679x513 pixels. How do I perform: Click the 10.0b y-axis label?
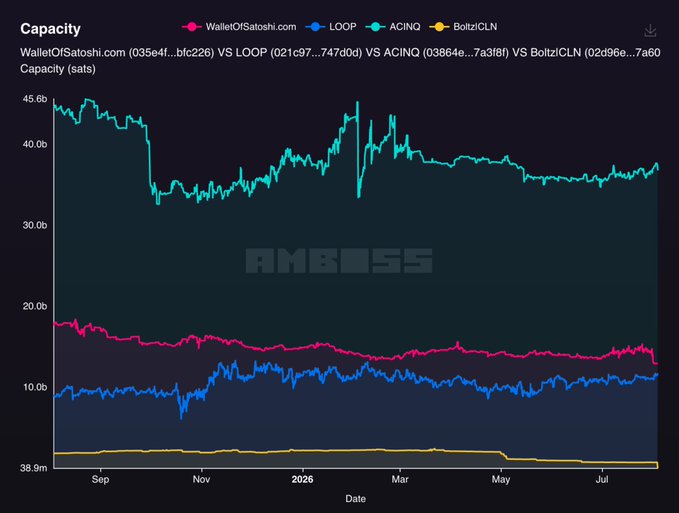click(x=35, y=387)
